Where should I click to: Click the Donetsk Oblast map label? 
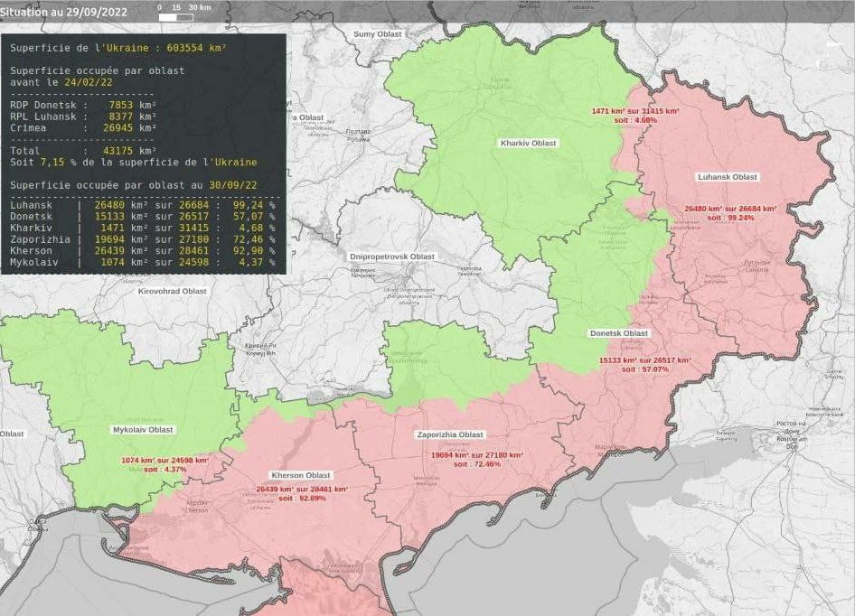click(x=619, y=333)
